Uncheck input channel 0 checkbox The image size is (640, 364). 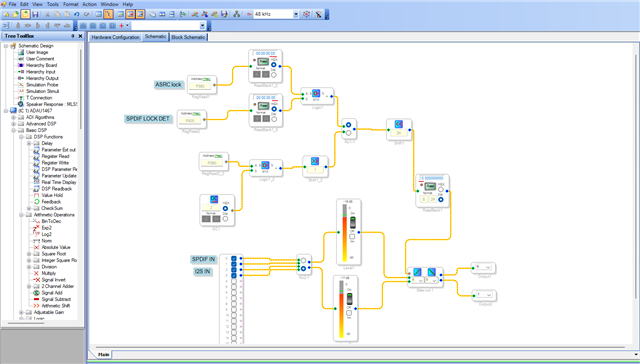tap(234, 258)
